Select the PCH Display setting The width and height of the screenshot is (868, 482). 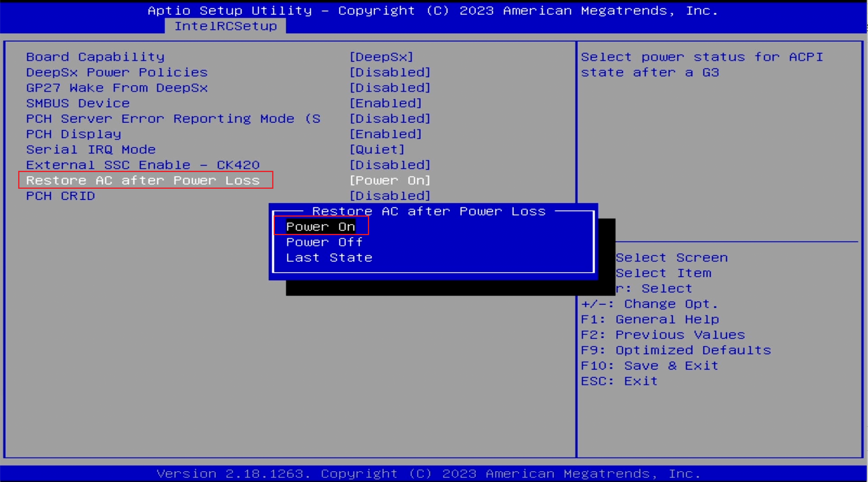[x=73, y=134]
